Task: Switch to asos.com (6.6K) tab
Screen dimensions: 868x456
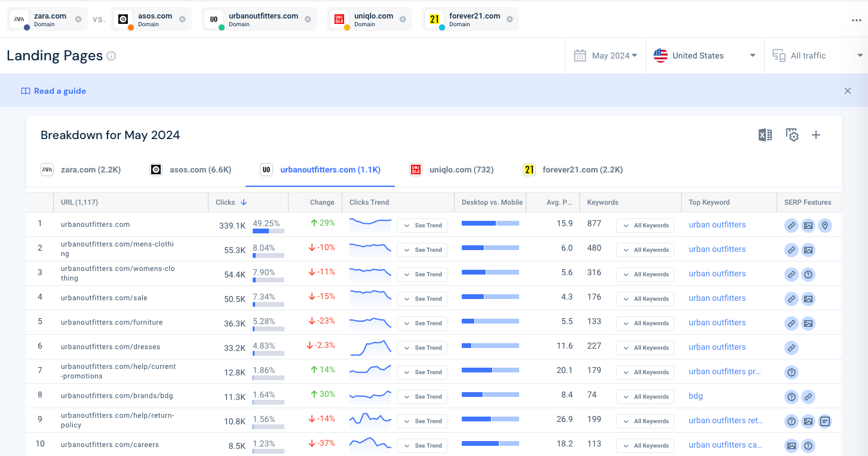Action: click(x=191, y=170)
